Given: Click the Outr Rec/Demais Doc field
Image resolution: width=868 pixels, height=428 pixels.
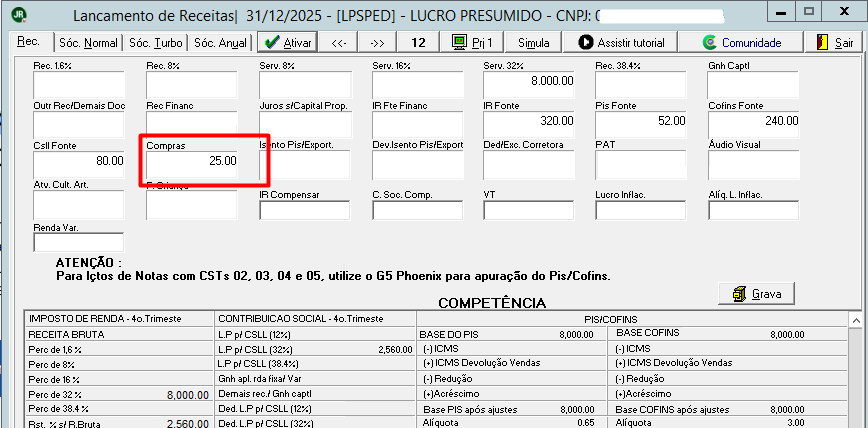Looking at the screenshot, I should tap(79, 125).
